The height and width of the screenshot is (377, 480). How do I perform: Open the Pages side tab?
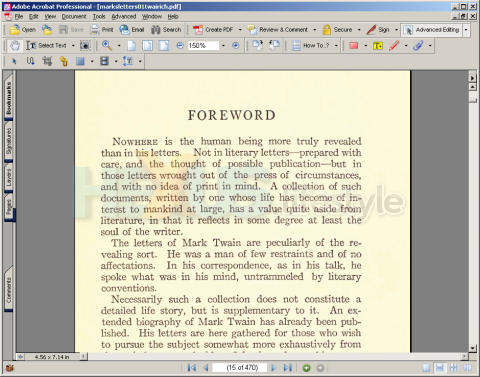(x=9, y=208)
